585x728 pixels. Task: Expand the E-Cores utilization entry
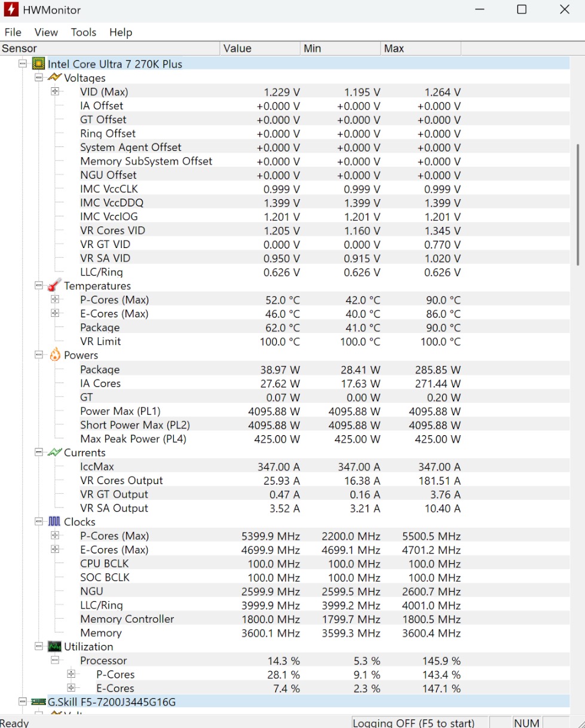point(72,688)
